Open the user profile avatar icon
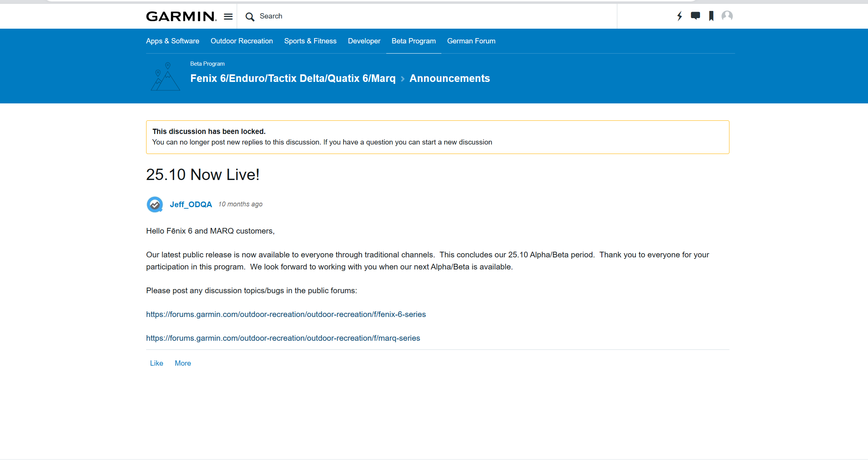This screenshot has width=868, height=460. tap(727, 16)
